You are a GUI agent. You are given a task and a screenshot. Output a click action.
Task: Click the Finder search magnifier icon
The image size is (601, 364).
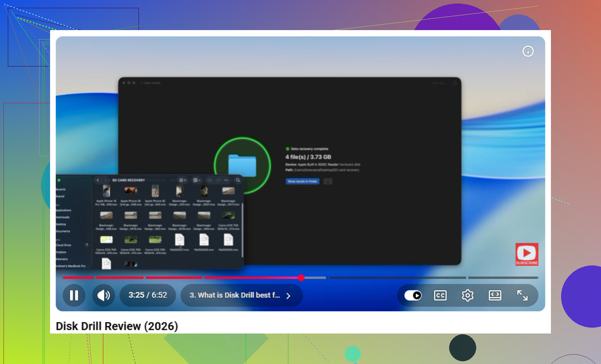[x=238, y=180]
